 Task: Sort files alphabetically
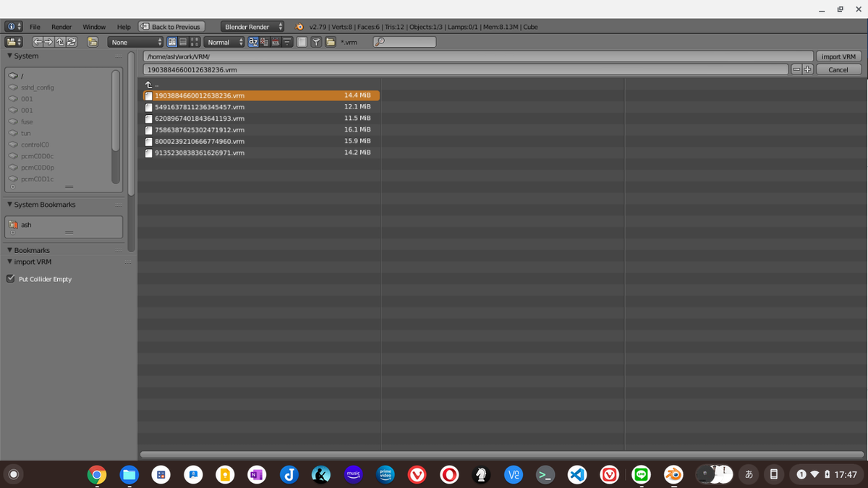click(x=253, y=42)
